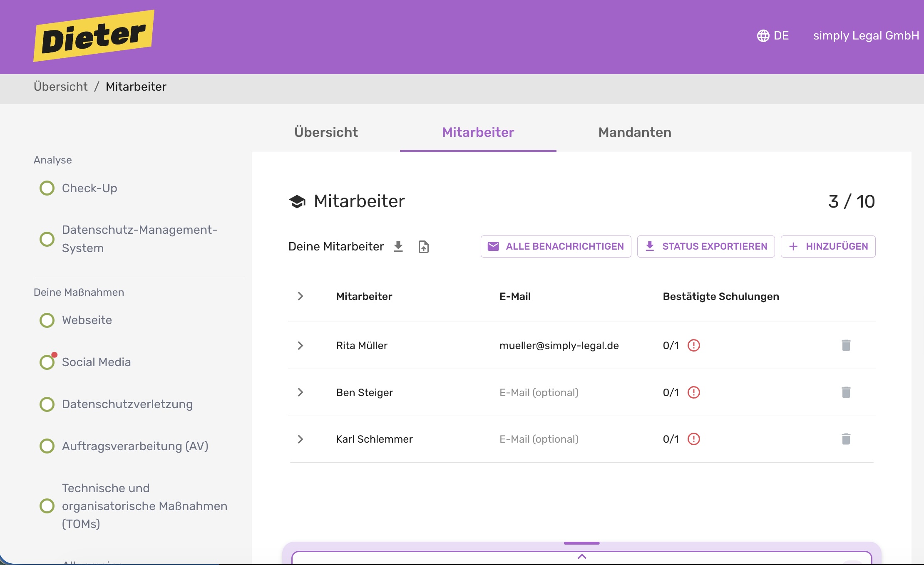
Task: Delete Ben Steiger using the trash icon
Action: (846, 392)
